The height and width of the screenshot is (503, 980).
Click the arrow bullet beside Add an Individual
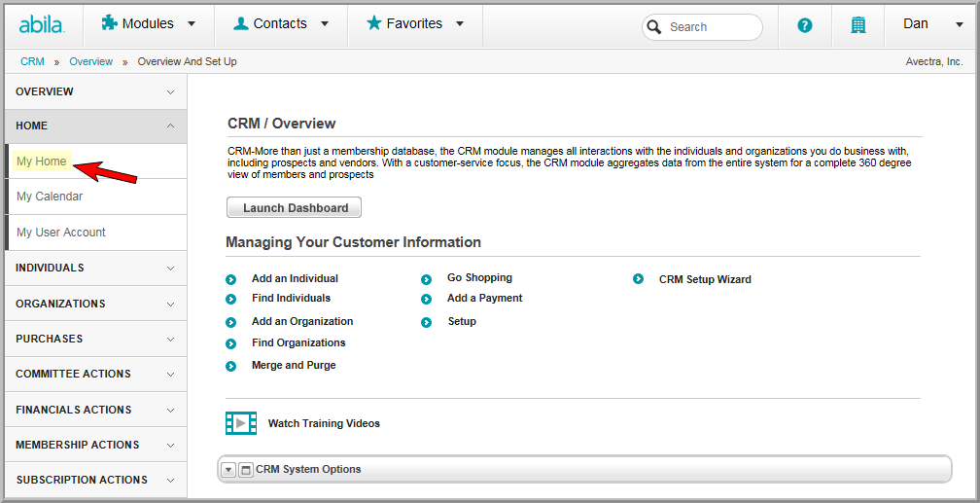pyautogui.click(x=230, y=279)
